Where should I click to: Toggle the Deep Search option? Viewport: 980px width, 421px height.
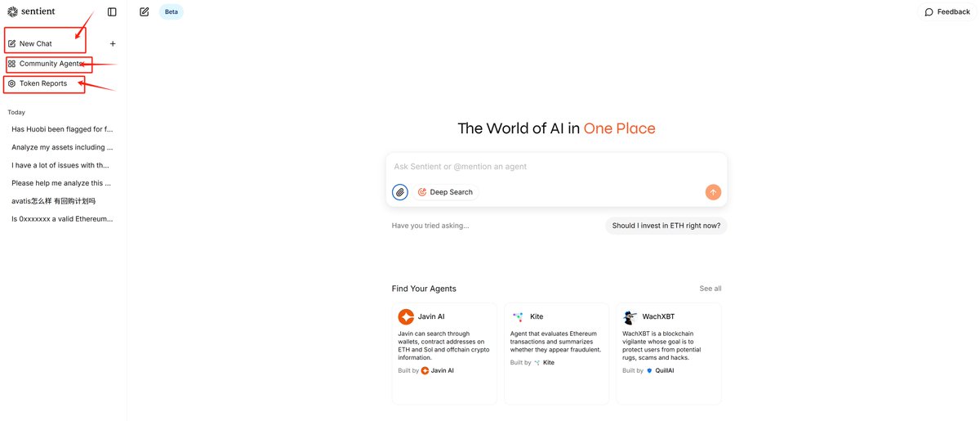coord(445,192)
